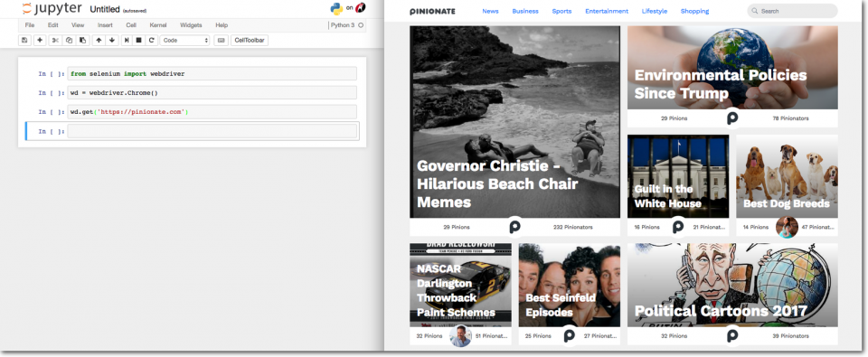Open the File menu

30,25
